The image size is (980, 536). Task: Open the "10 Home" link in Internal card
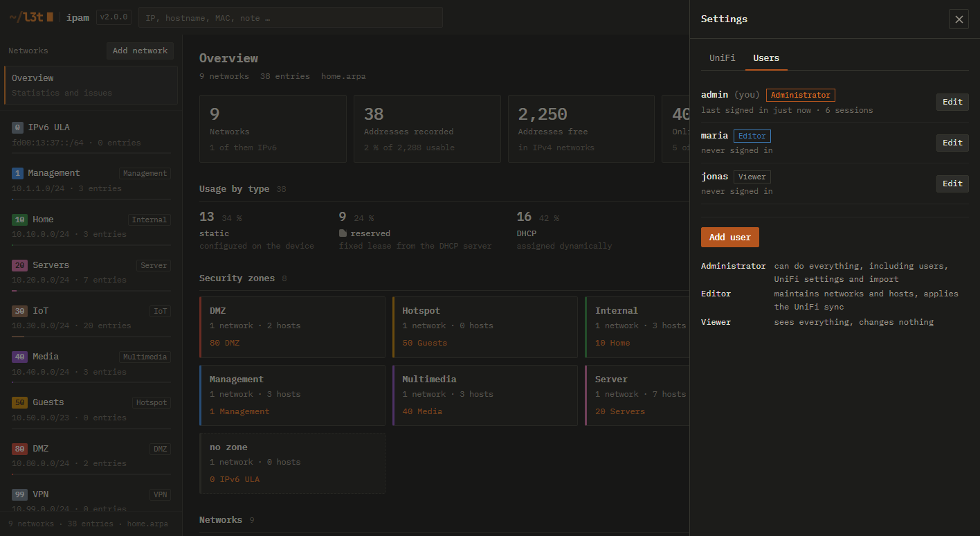click(612, 343)
